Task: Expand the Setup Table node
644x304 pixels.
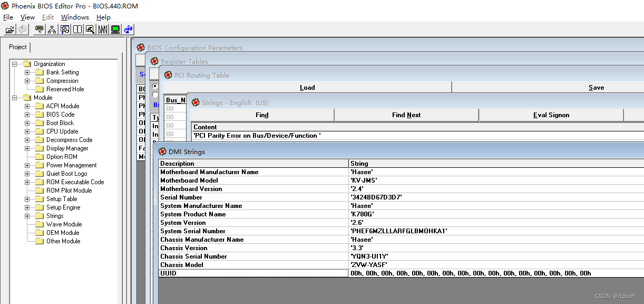Action: (x=27, y=199)
